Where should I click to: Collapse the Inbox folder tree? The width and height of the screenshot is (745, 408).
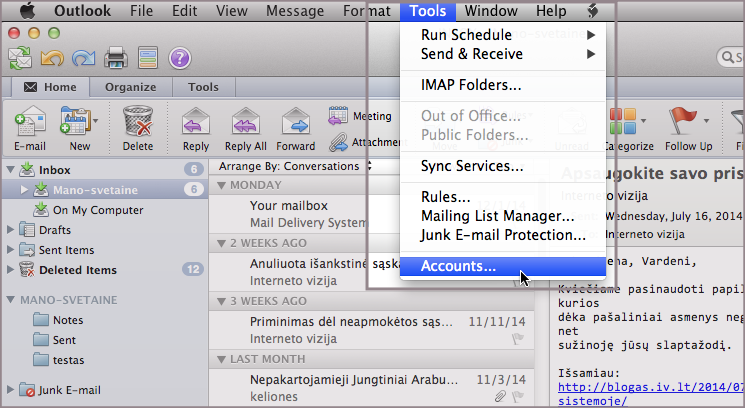tap(11, 170)
